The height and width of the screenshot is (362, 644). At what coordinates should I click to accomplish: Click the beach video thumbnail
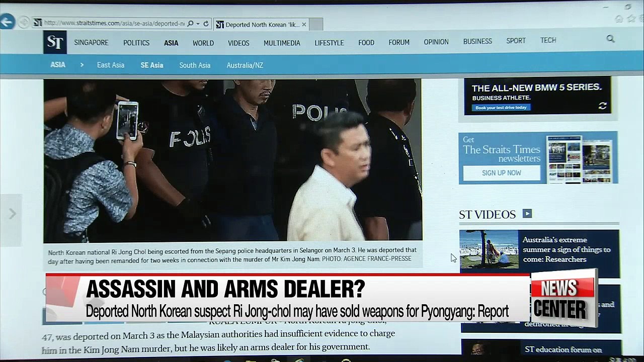(x=489, y=250)
